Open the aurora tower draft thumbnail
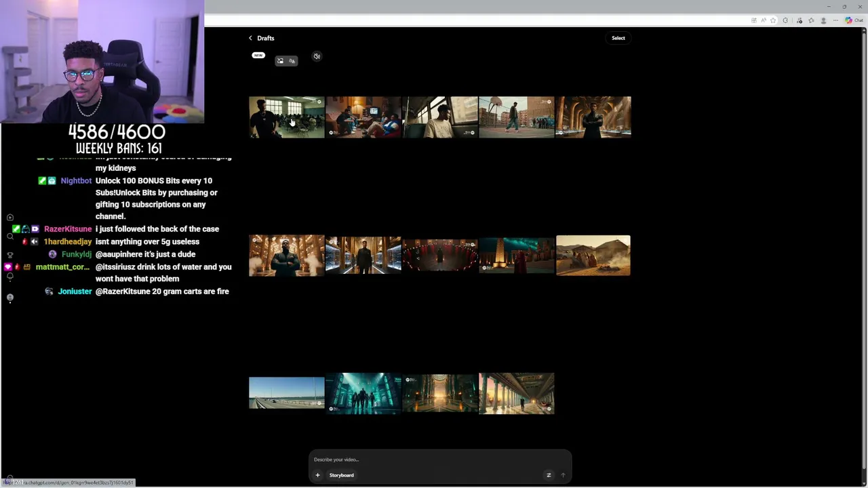Screen dimensions: 868x488 [x=517, y=256]
